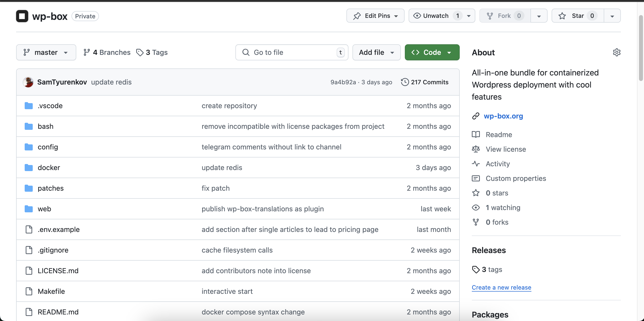
Task: Open the .env.example file
Action: (x=59, y=229)
